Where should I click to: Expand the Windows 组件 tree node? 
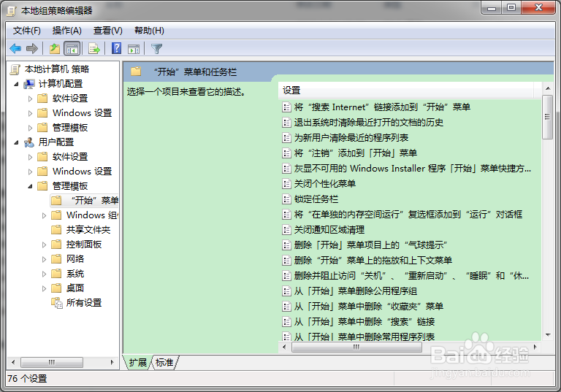(44, 215)
